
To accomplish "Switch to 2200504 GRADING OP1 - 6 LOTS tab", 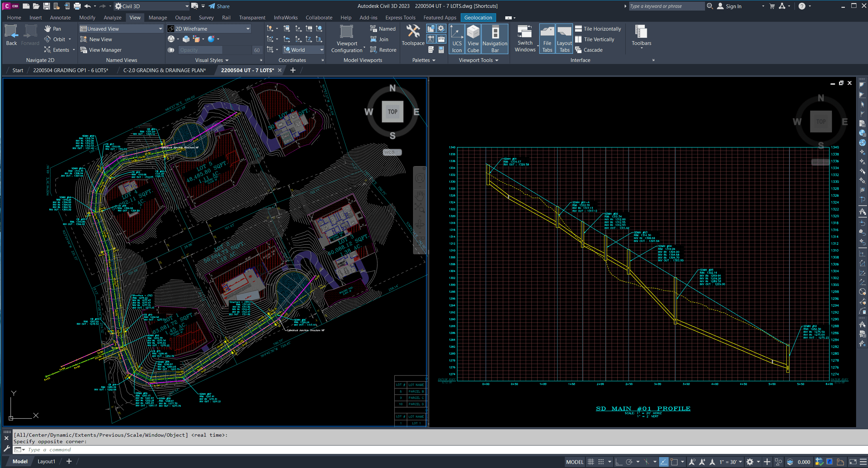I will 70,70.
